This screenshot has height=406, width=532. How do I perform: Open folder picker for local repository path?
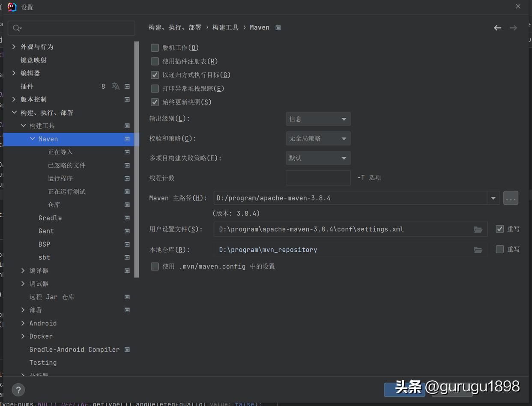point(478,250)
